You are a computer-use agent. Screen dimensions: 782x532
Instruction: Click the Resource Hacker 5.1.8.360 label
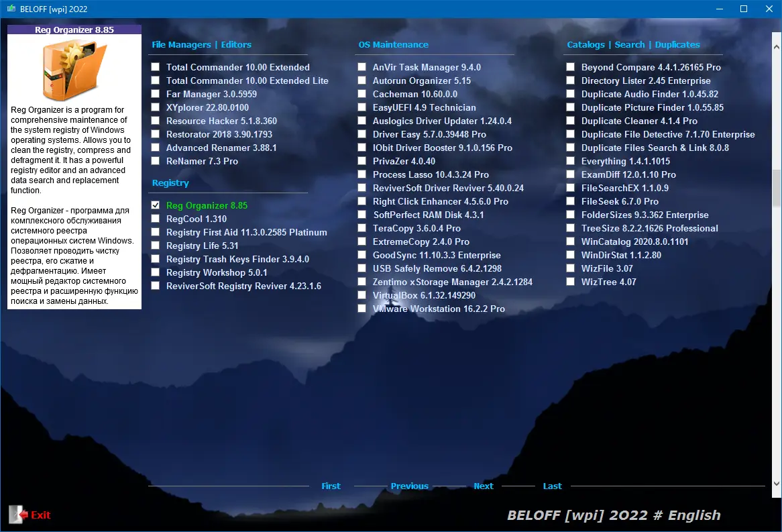(221, 121)
